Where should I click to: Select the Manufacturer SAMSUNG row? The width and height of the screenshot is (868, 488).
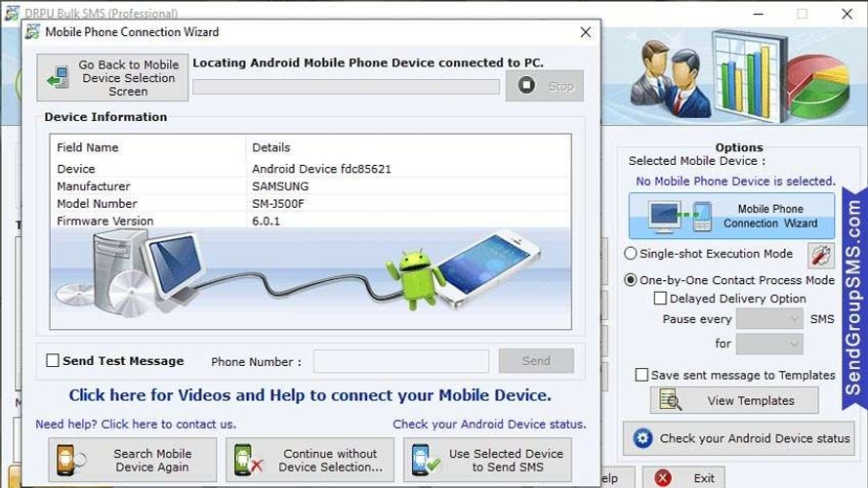[x=310, y=185]
